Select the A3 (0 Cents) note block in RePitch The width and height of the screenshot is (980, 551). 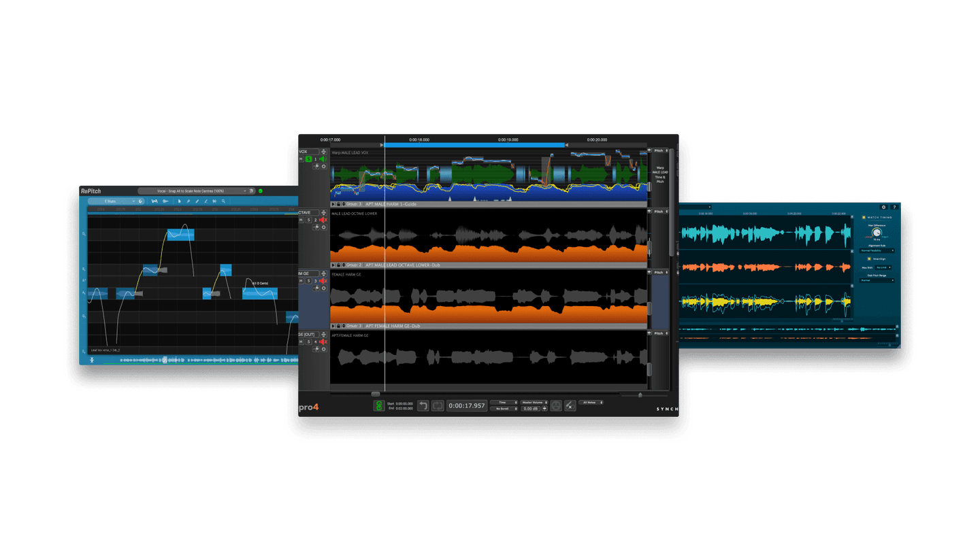click(260, 294)
